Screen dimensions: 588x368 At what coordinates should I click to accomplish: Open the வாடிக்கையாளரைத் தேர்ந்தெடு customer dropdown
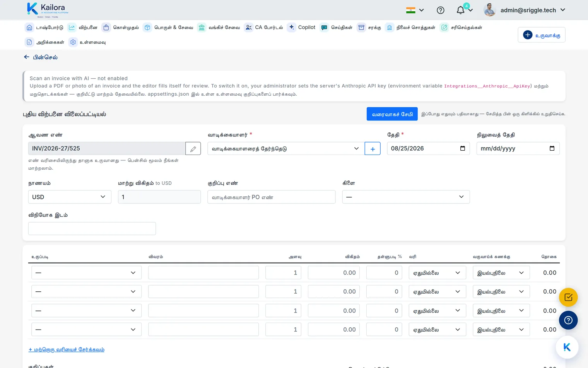(x=286, y=149)
